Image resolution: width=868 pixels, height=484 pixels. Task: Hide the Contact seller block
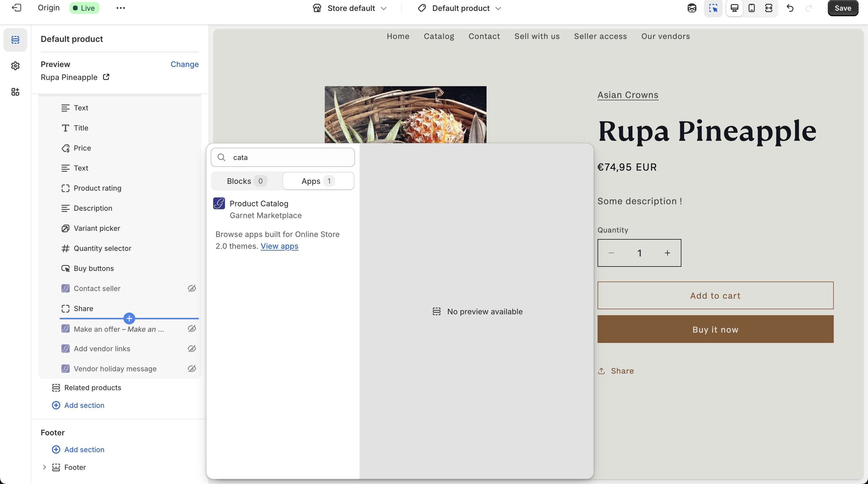click(x=191, y=288)
